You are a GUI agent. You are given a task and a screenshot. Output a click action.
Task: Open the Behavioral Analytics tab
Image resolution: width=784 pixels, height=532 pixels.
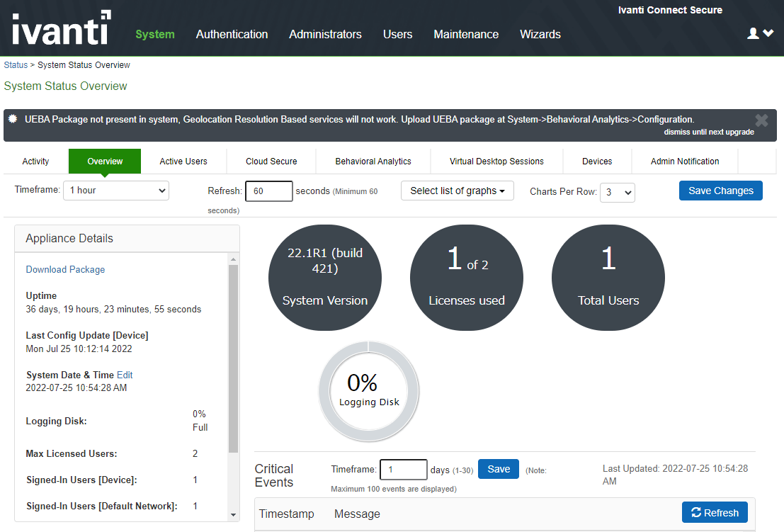point(373,162)
